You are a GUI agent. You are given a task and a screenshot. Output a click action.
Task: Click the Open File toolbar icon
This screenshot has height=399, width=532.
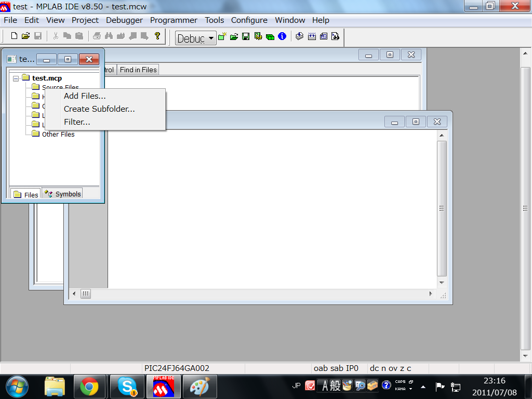click(26, 36)
